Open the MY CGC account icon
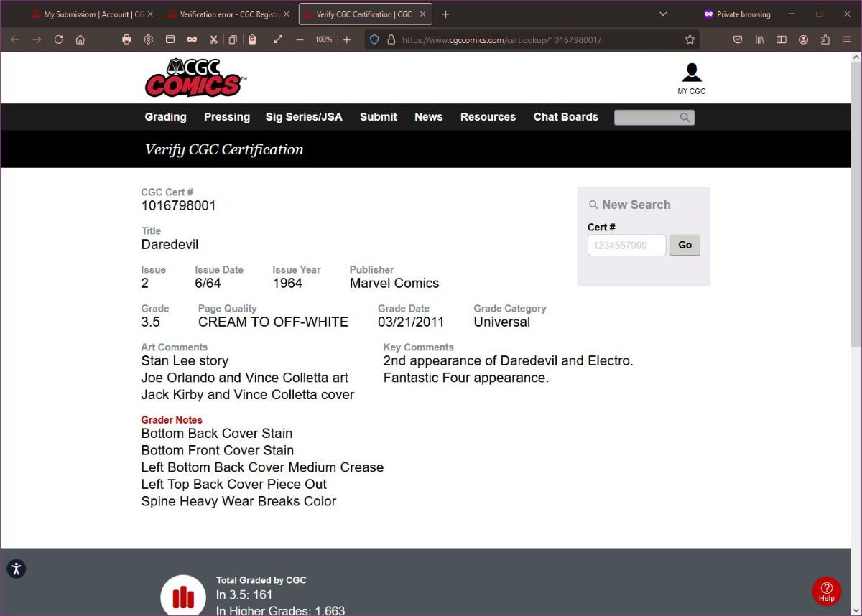 coord(691,72)
